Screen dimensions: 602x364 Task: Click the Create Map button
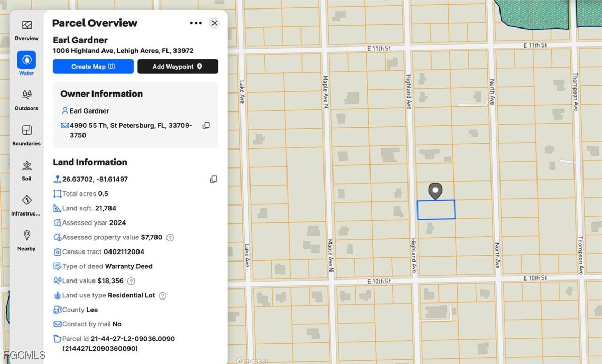[93, 67]
